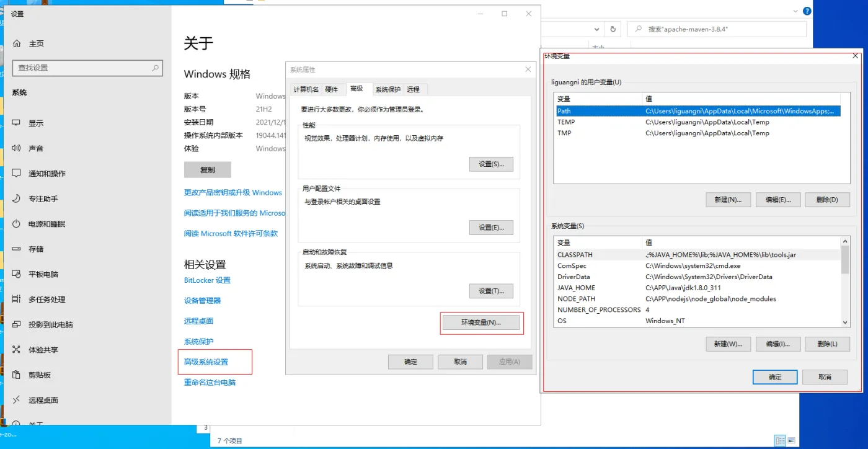The height and width of the screenshot is (449, 868).
Task: Expand the Explorer address bar history dropdown
Action: point(596,29)
